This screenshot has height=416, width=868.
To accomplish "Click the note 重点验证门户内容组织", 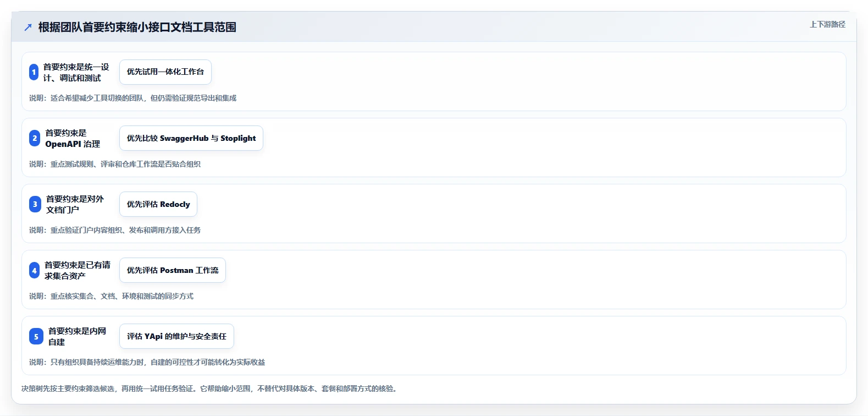I will coord(115,230).
